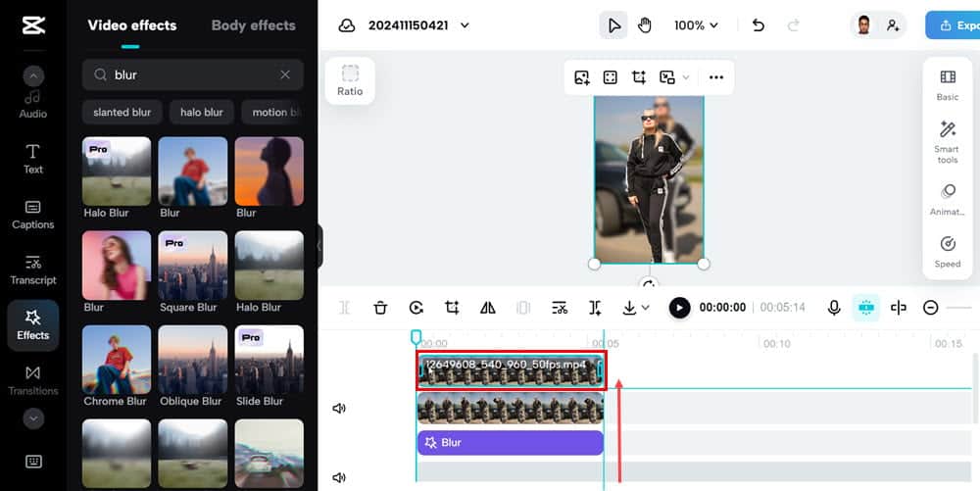Open the Basic properties panel
980x491 pixels.
(x=948, y=85)
